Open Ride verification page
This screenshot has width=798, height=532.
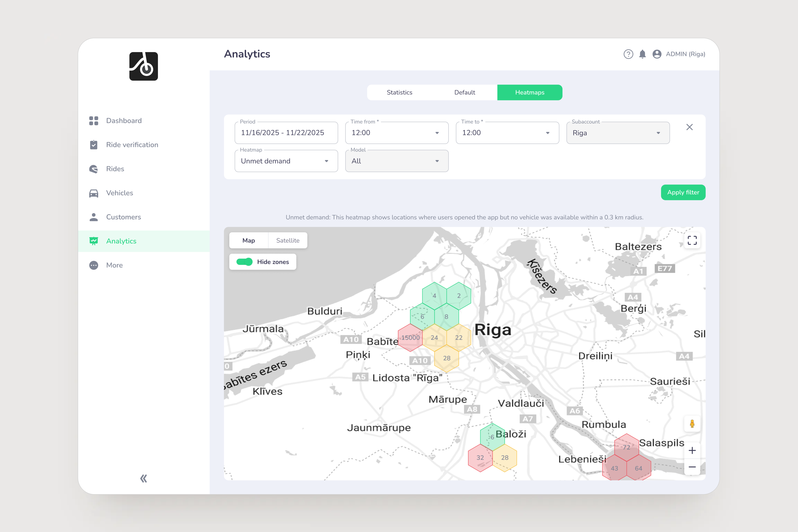pos(144,145)
